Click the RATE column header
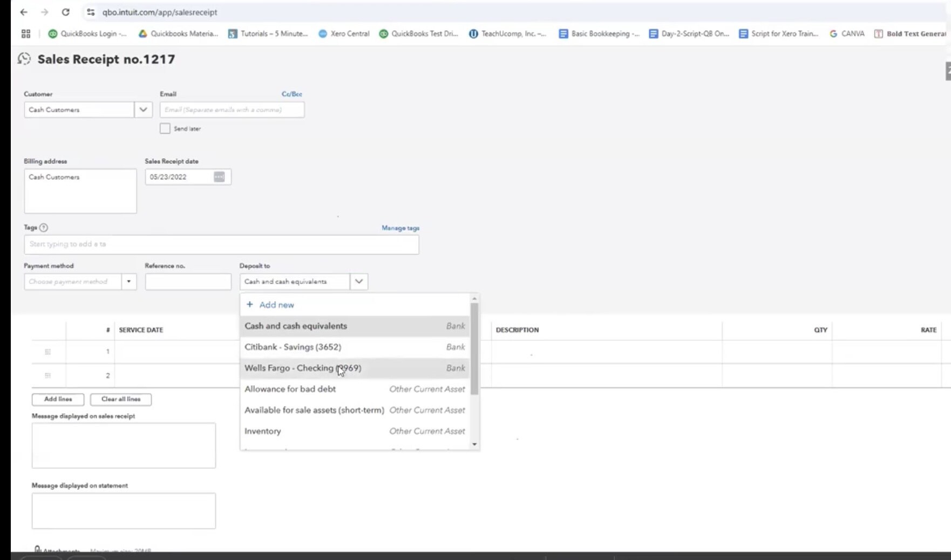This screenshot has width=951, height=560. click(928, 330)
